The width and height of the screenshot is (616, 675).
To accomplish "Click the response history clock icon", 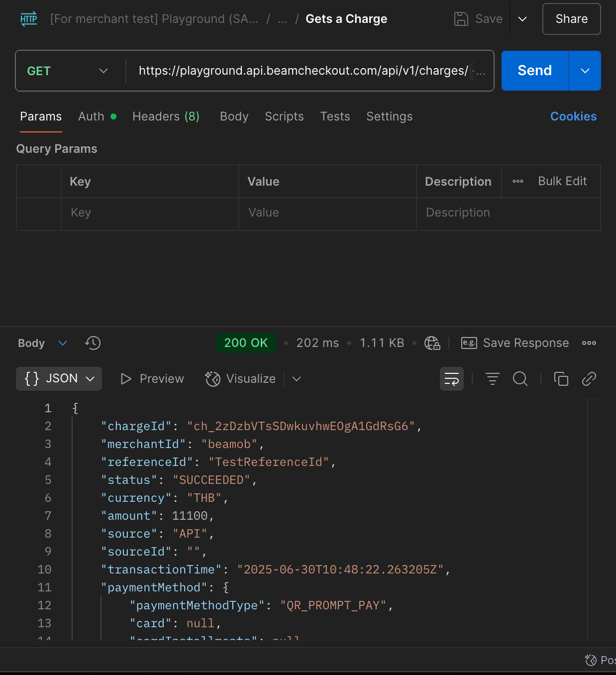I will click(x=93, y=343).
